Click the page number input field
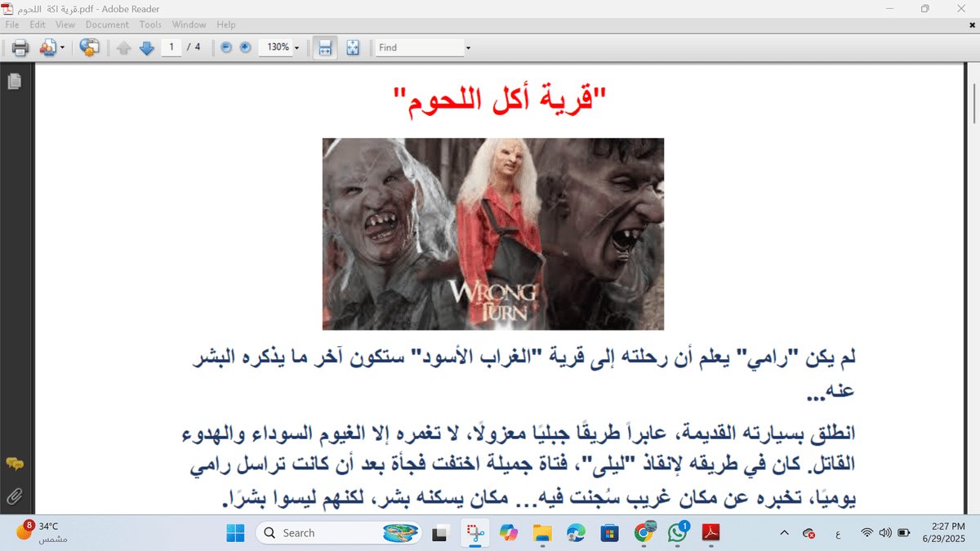The height and width of the screenshot is (551, 980). tap(171, 47)
